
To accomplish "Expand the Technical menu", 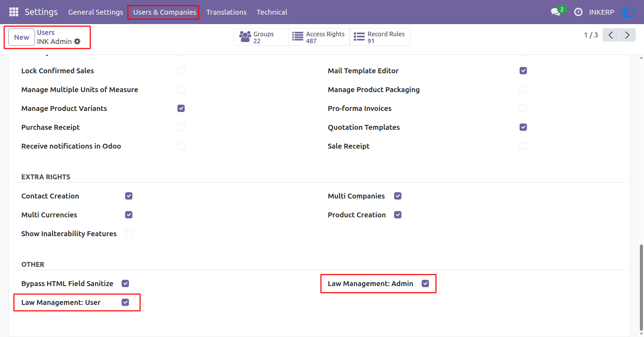I will (x=272, y=12).
